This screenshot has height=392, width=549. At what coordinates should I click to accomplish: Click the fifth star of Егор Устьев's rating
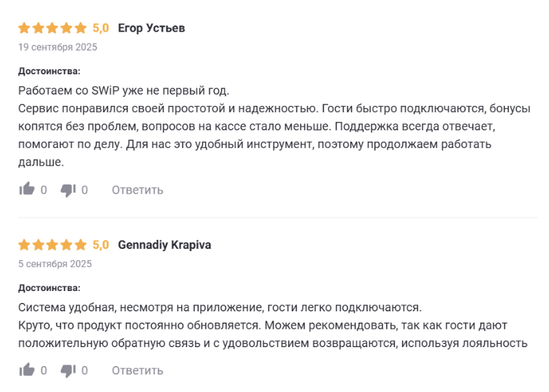pos(83,29)
